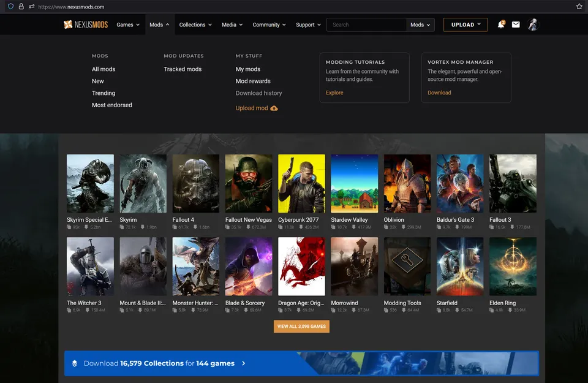Screen dimensions: 588x383
Task: Open the user profile avatar
Action: pyautogui.click(x=533, y=25)
